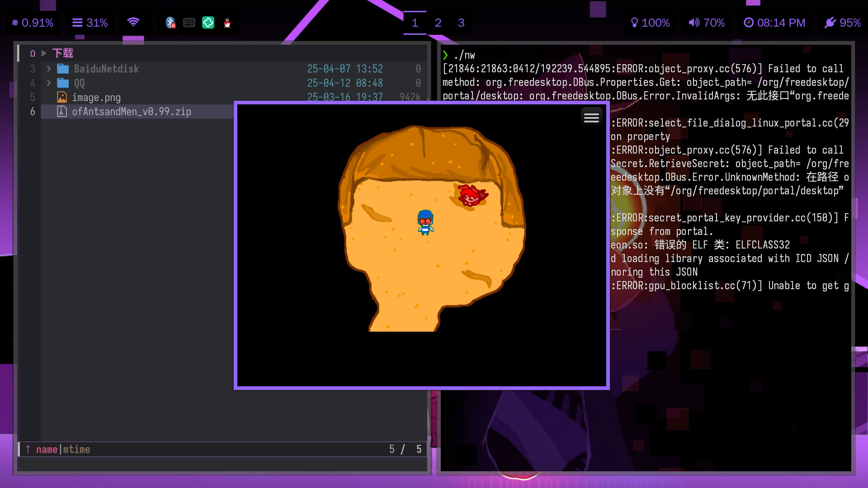Click the QQ folder icon
Screen dimensions: 868x488
(63, 83)
